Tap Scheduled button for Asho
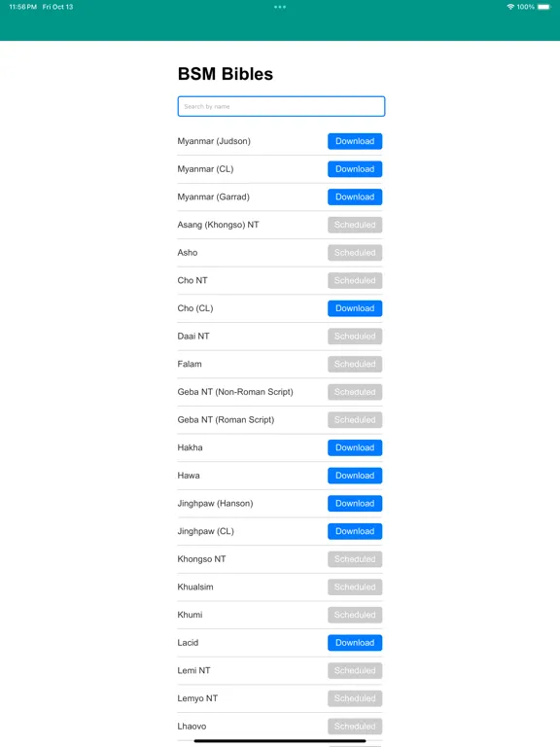560x747 pixels. (x=355, y=253)
